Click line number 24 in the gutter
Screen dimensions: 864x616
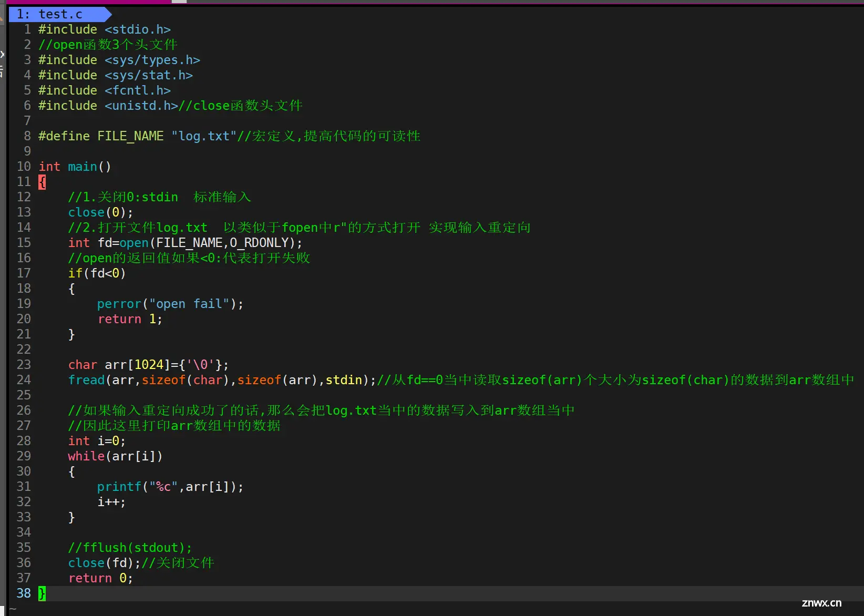24,380
